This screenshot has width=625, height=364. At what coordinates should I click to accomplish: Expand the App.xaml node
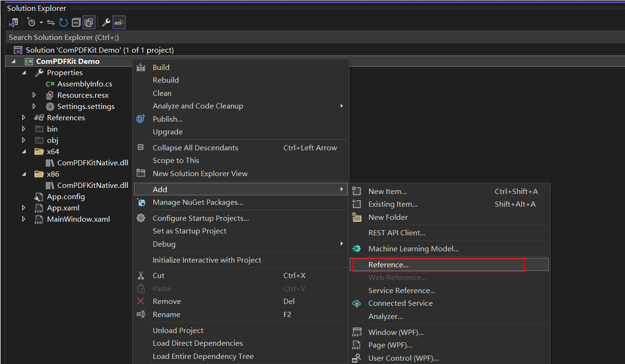click(24, 208)
